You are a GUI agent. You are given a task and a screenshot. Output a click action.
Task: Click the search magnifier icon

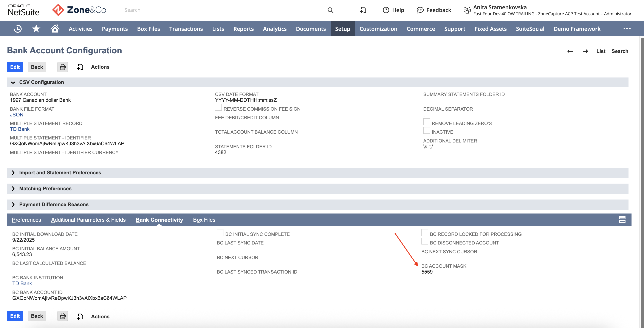point(330,10)
